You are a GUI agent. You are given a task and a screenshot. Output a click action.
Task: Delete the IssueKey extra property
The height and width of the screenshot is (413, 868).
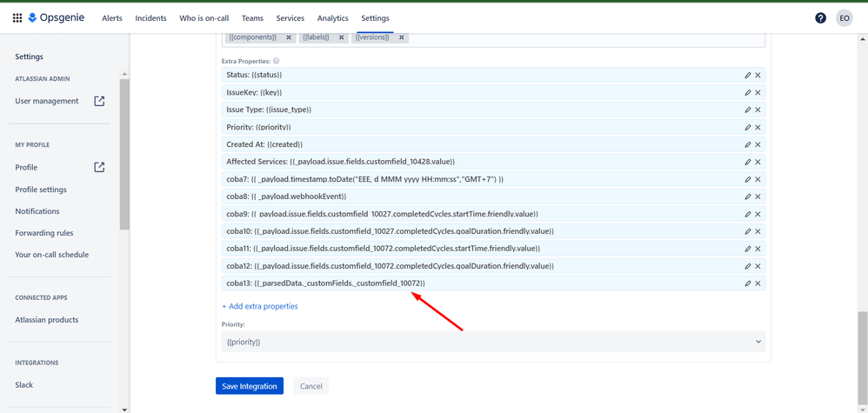point(758,92)
